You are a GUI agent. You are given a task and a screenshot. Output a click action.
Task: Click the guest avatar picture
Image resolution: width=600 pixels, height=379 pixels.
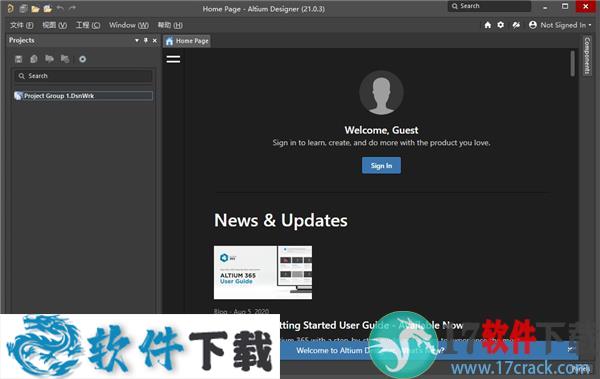pyautogui.click(x=381, y=93)
